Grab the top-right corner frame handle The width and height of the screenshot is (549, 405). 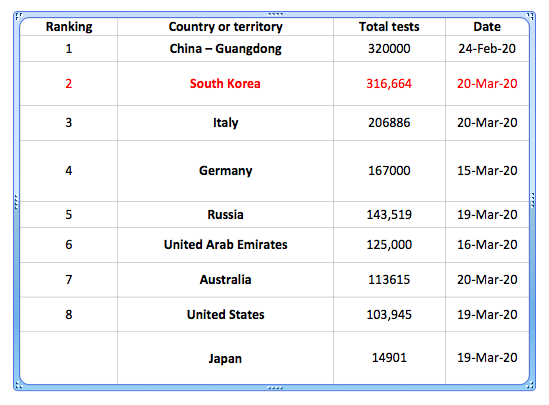coord(531,16)
